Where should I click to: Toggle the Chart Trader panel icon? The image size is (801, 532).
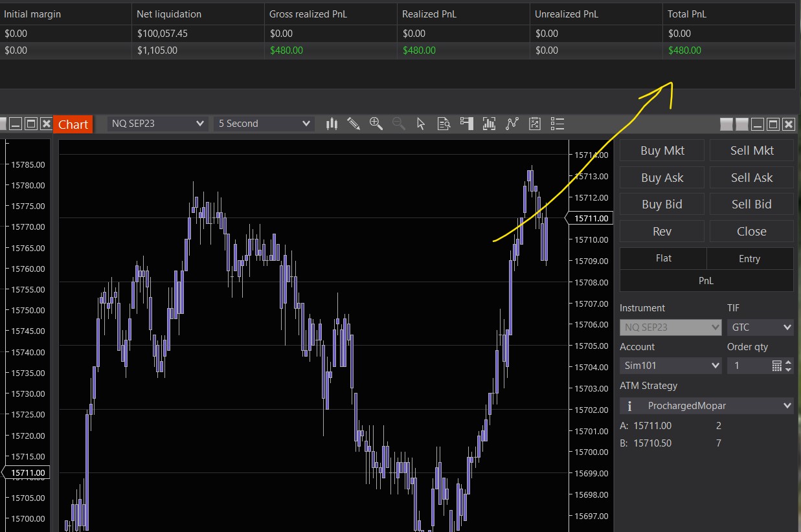(466, 124)
